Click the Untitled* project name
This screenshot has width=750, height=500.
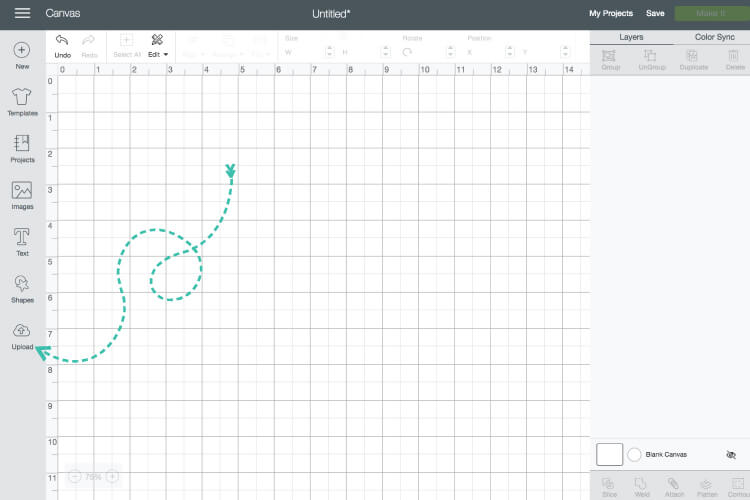tap(331, 14)
